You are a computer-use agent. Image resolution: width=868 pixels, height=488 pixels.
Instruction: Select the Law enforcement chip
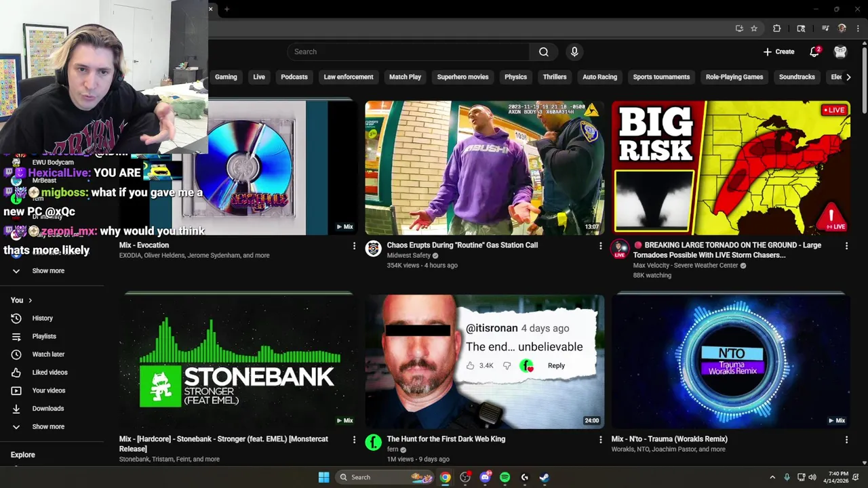[349, 77]
